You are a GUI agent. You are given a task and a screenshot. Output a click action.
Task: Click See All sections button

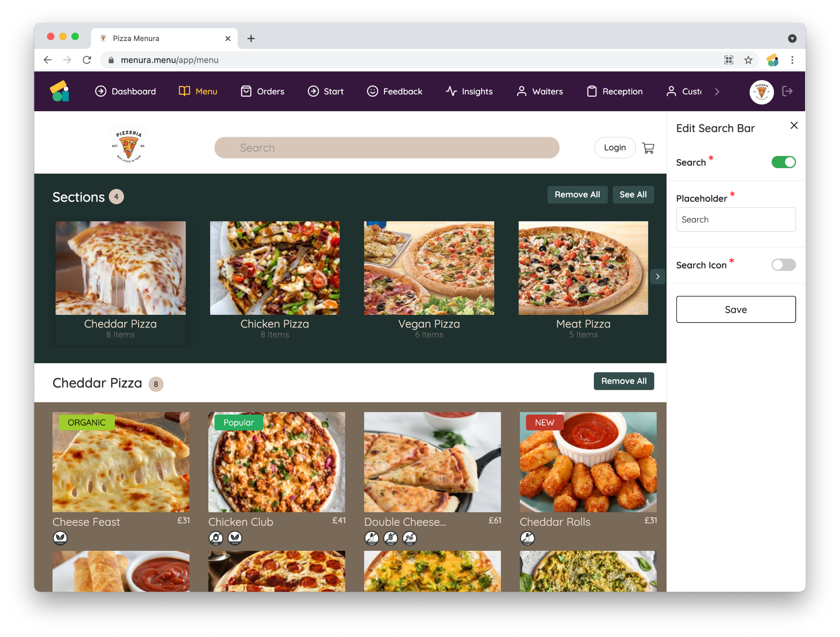[x=633, y=195]
